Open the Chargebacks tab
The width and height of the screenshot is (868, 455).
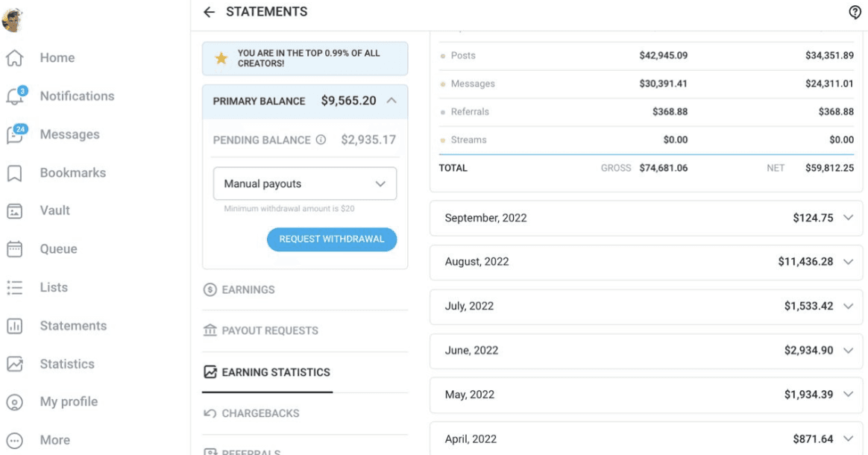tap(260, 413)
